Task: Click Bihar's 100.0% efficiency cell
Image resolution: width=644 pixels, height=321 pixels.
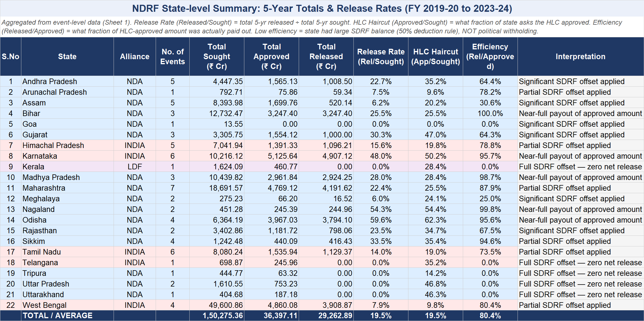Action: 490,114
